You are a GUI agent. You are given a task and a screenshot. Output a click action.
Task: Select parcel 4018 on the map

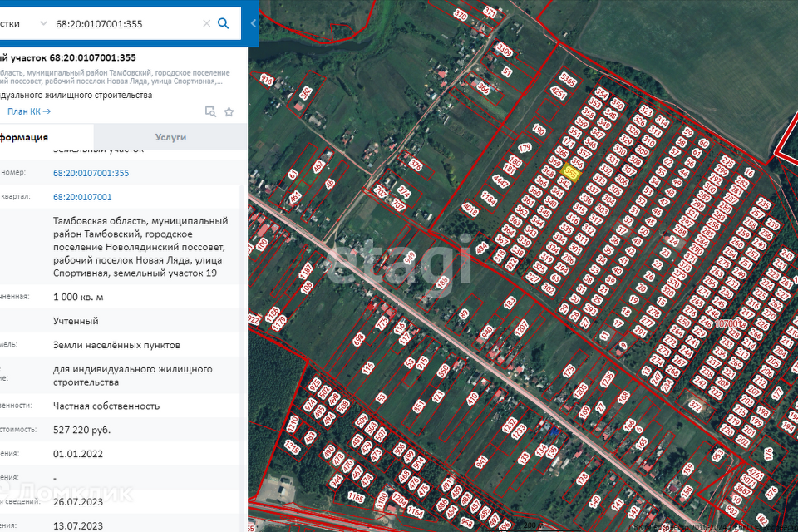click(470, 209)
